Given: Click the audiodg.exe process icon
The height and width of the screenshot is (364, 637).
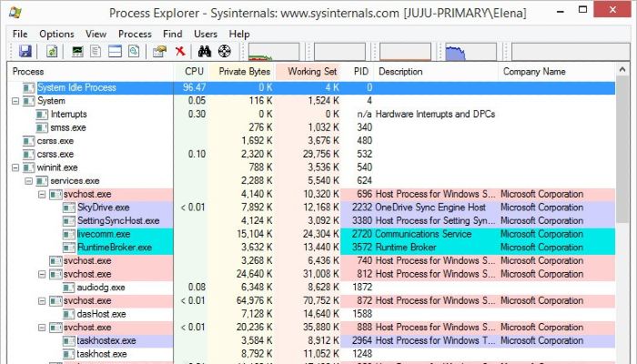Looking at the screenshot, I should pyautogui.click(x=69, y=288).
